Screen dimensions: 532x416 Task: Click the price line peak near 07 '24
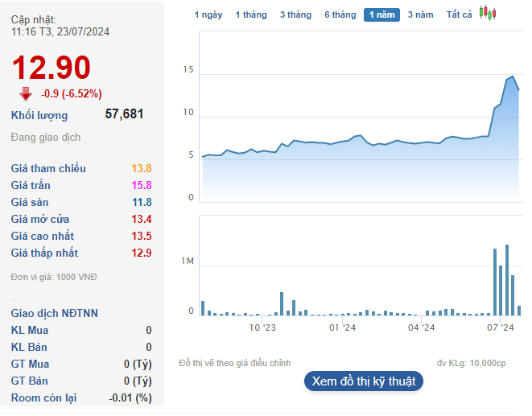(513, 76)
